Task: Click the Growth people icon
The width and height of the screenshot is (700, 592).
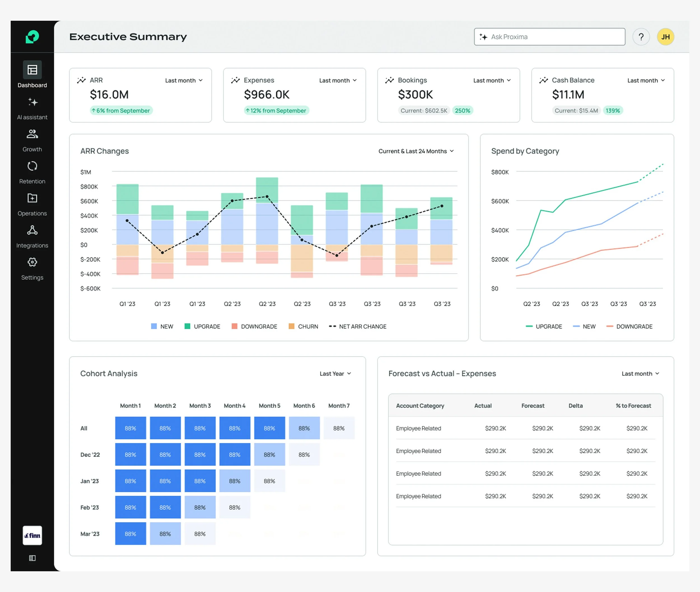Action: (32, 134)
